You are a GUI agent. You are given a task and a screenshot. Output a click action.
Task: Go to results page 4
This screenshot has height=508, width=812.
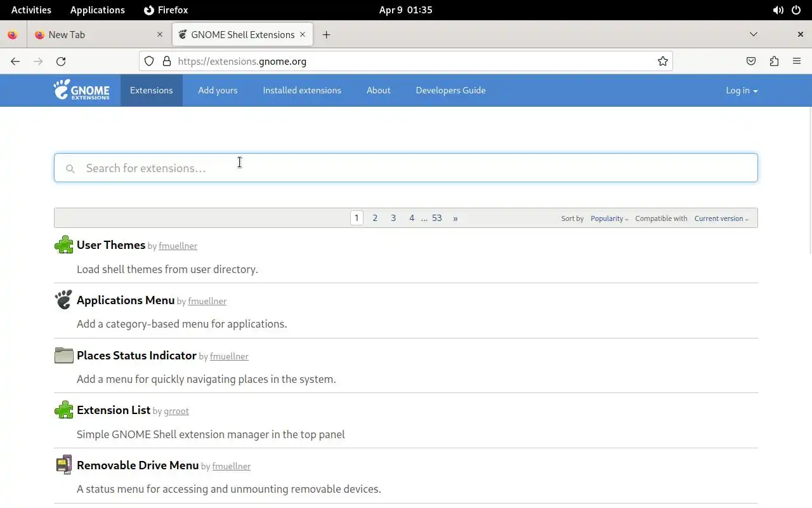tap(412, 218)
